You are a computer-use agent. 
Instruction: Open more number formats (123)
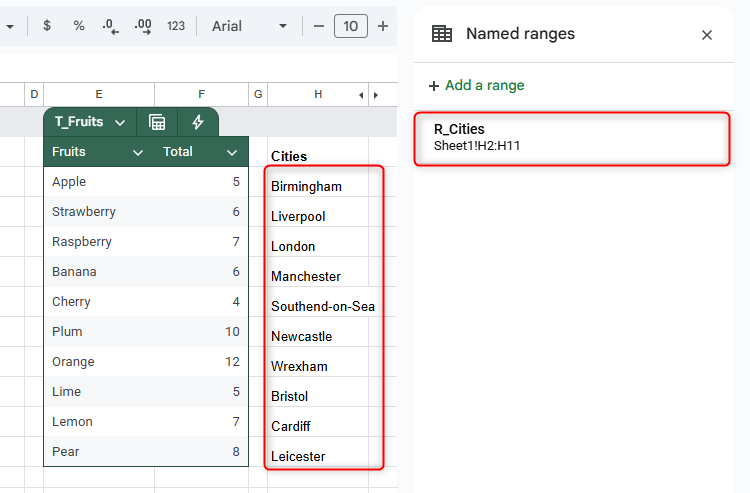pos(176,26)
